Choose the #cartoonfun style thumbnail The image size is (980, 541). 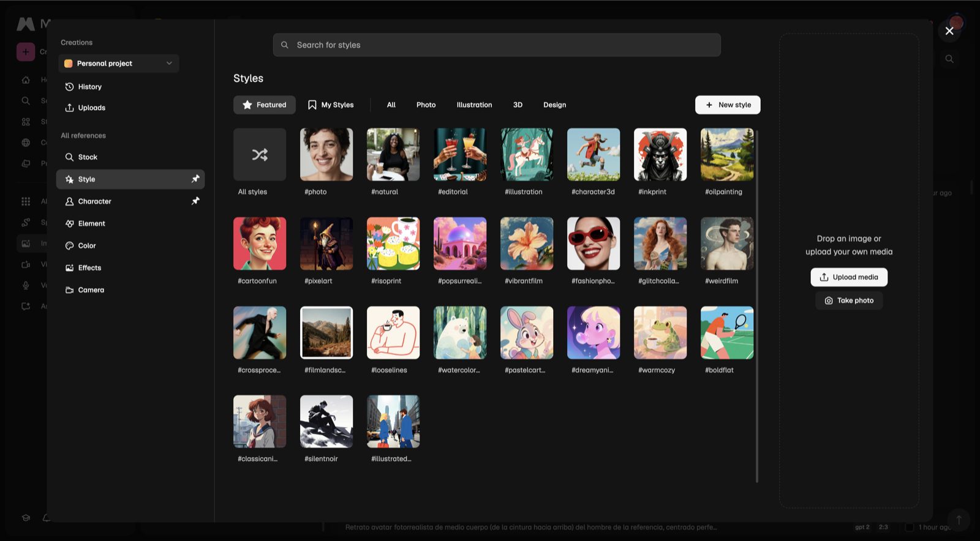[x=260, y=244]
